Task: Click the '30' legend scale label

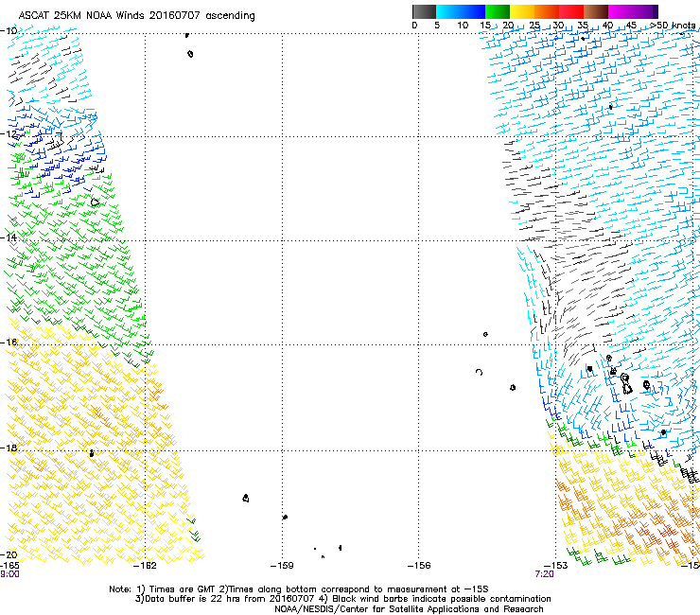Action: click(558, 26)
